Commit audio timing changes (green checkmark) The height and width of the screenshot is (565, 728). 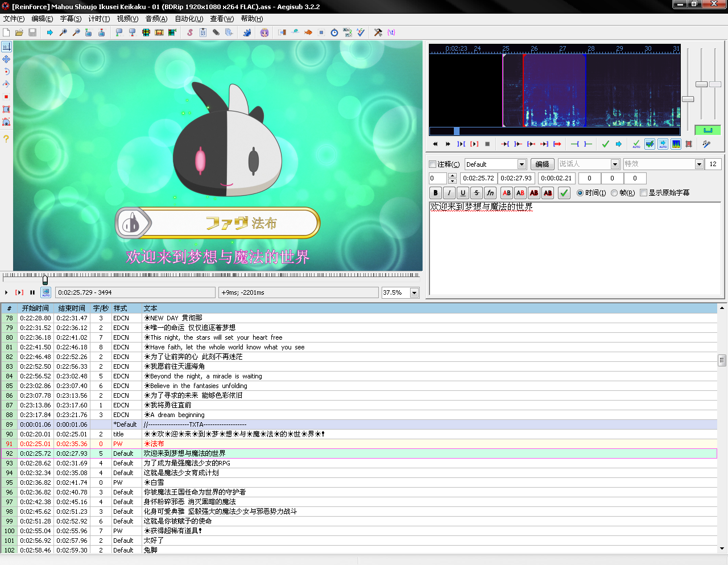[606, 144]
